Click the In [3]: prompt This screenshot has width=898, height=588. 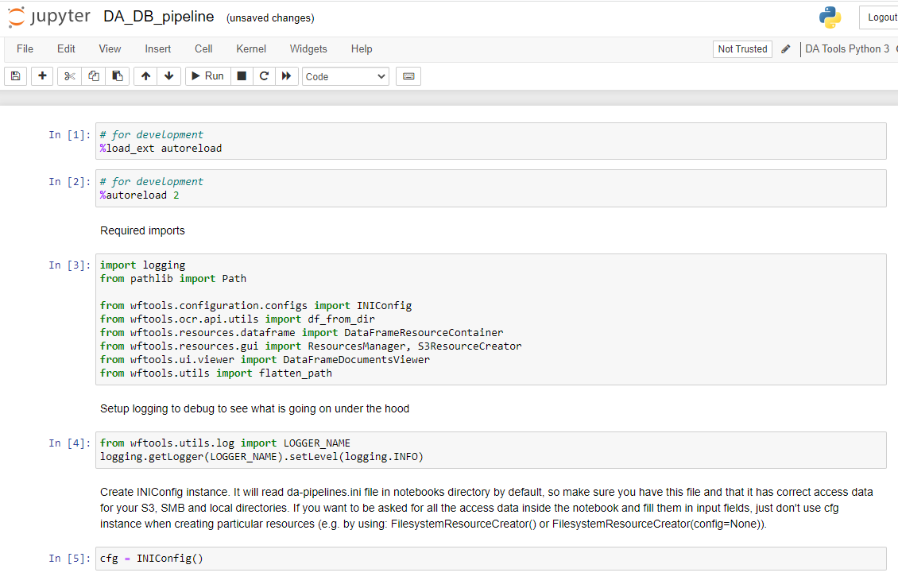tap(69, 265)
